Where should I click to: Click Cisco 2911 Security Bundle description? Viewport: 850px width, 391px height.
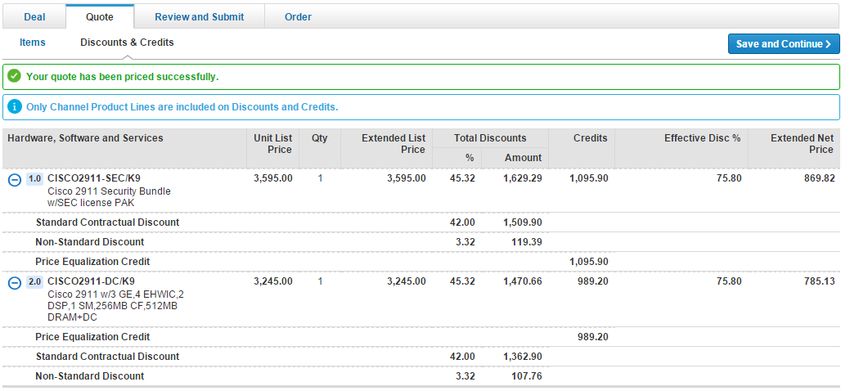coord(109,197)
